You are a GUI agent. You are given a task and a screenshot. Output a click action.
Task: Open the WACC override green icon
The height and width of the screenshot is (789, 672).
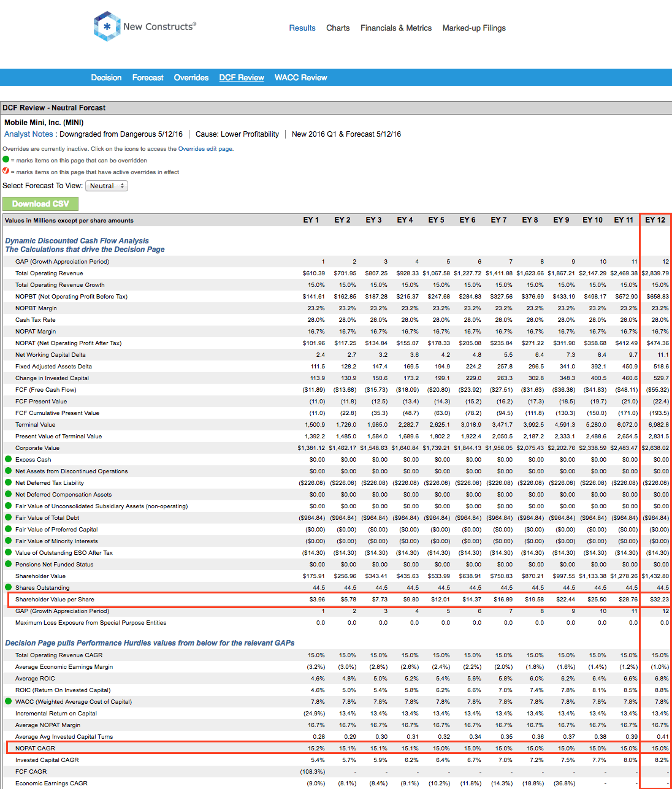pyautogui.click(x=9, y=701)
